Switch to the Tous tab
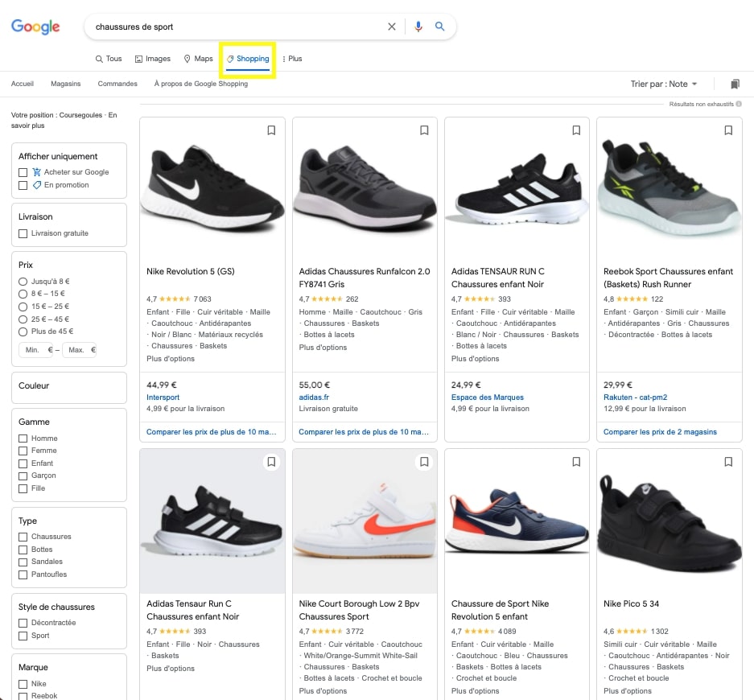Screen dimensions: 754x700 (109, 59)
